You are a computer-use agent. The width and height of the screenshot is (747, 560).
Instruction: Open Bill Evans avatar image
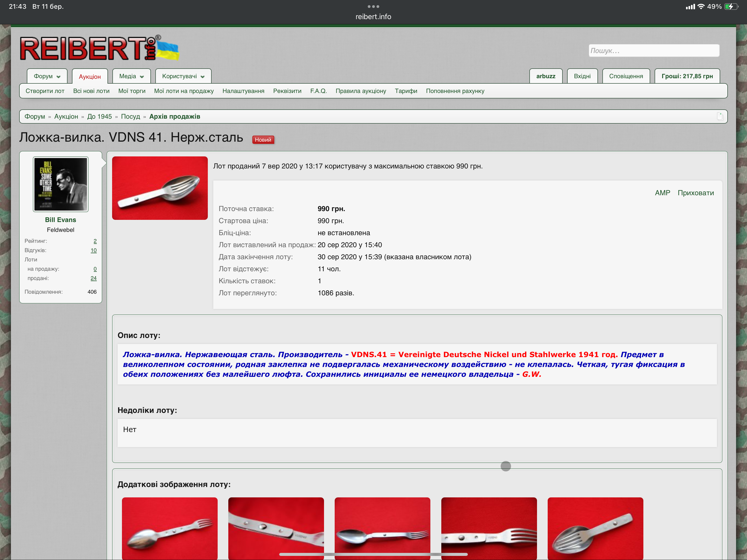click(x=61, y=184)
